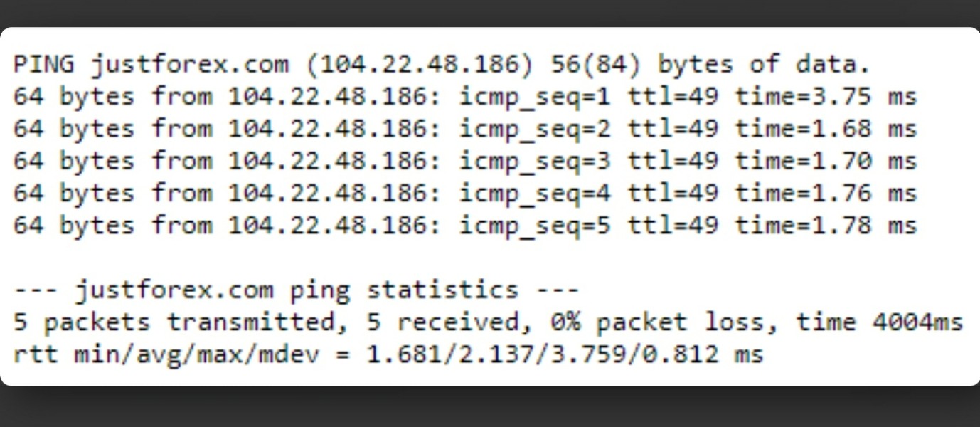This screenshot has width=980, height=427.
Task: Click the justforex.com ping statistics heading
Action: (x=297, y=290)
